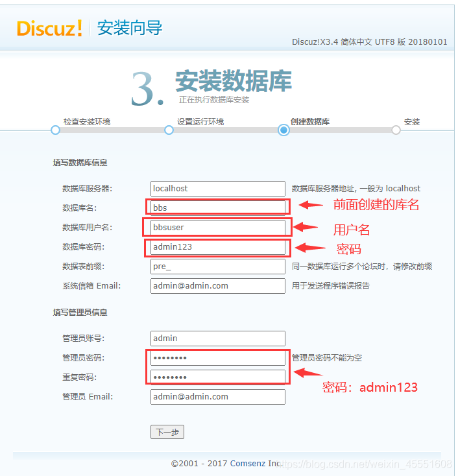
Task: Click the warning 管理员密码不能为空
Action: click(x=327, y=357)
